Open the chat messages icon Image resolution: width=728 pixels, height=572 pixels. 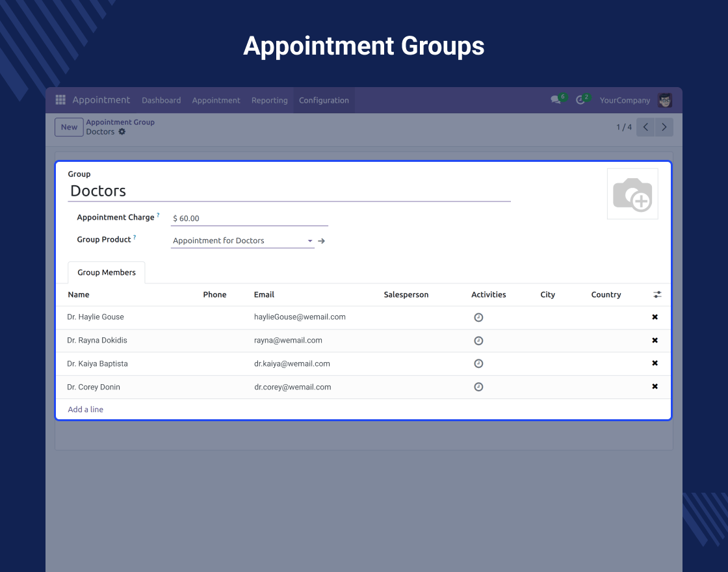(556, 100)
